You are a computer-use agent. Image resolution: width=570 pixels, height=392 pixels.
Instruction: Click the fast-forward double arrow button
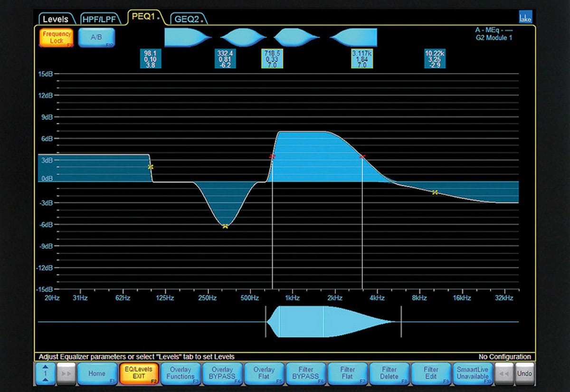(x=66, y=373)
